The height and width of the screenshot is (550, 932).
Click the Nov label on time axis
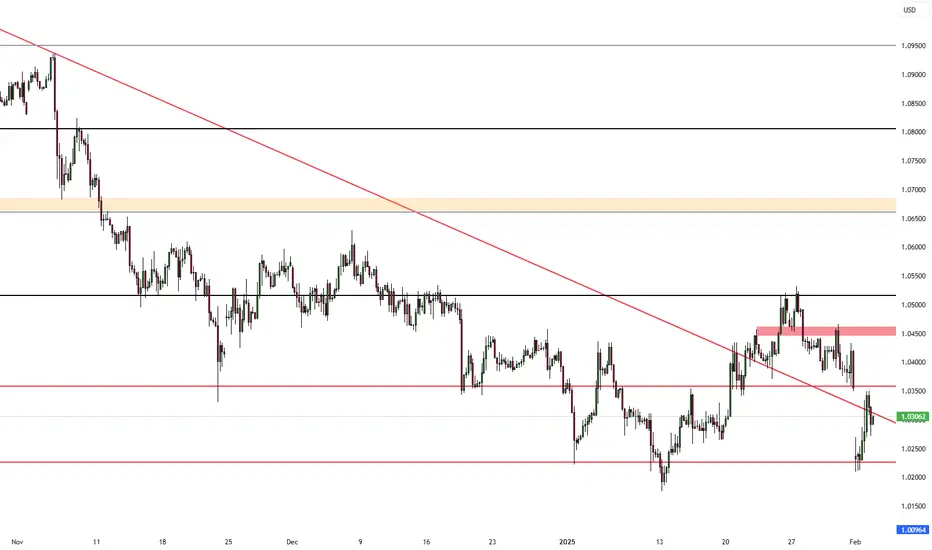click(x=17, y=542)
